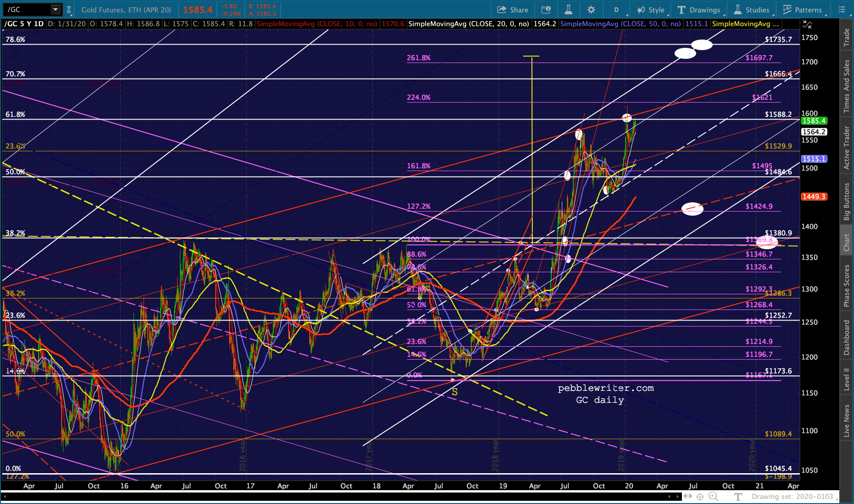Click the SimpleMovingAvg (CLOSE, 10, 0, no) label
This screenshot has height=504, width=854.
[317, 23]
